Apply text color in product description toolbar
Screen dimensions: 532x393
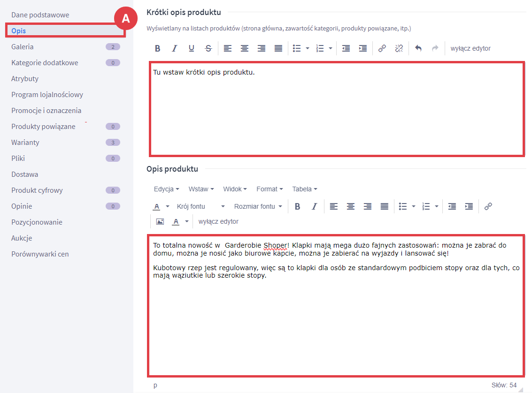157,206
